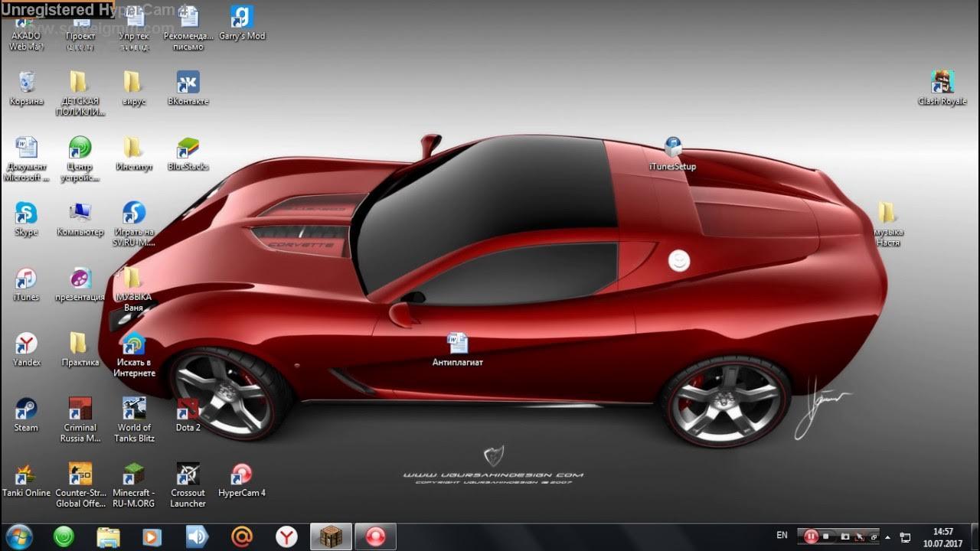
Task: Open the Антиплагиат Word document
Action: (458, 344)
